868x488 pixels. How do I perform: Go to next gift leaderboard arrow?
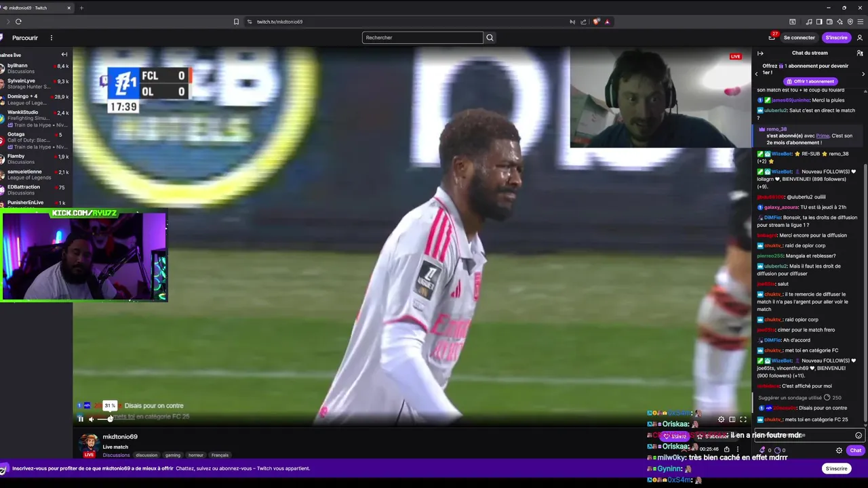(863, 74)
